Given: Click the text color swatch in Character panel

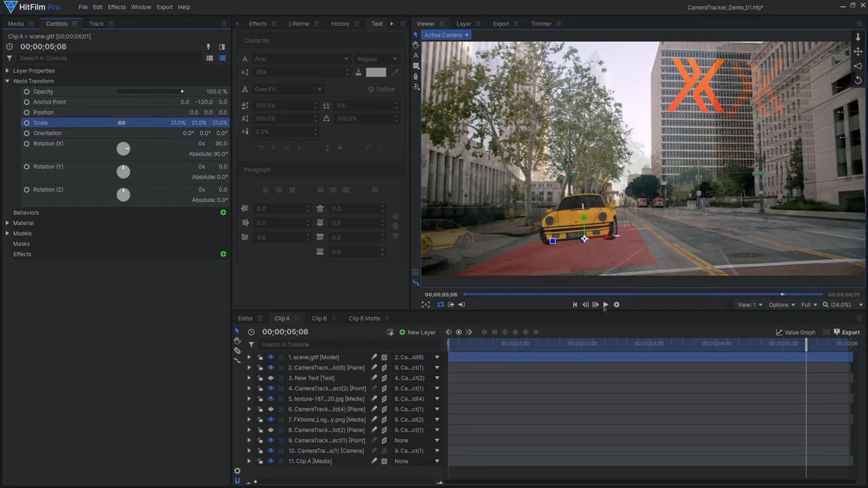Looking at the screenshot, I should (x=376, y=72).
